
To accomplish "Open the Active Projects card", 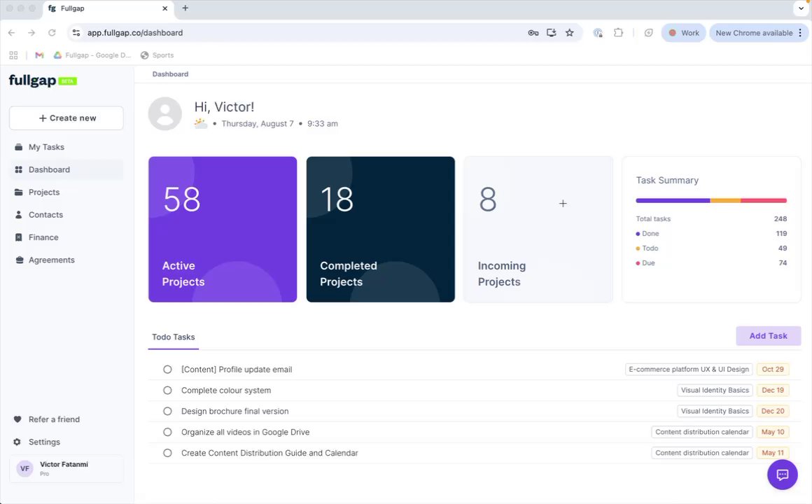I will [x=223, y=230].
